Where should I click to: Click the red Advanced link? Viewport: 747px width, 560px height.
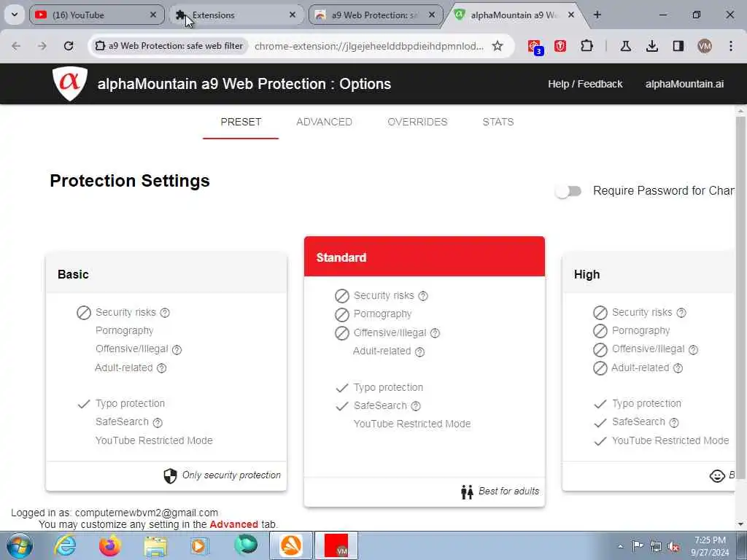pyautogui.click(x=233, y=524)
